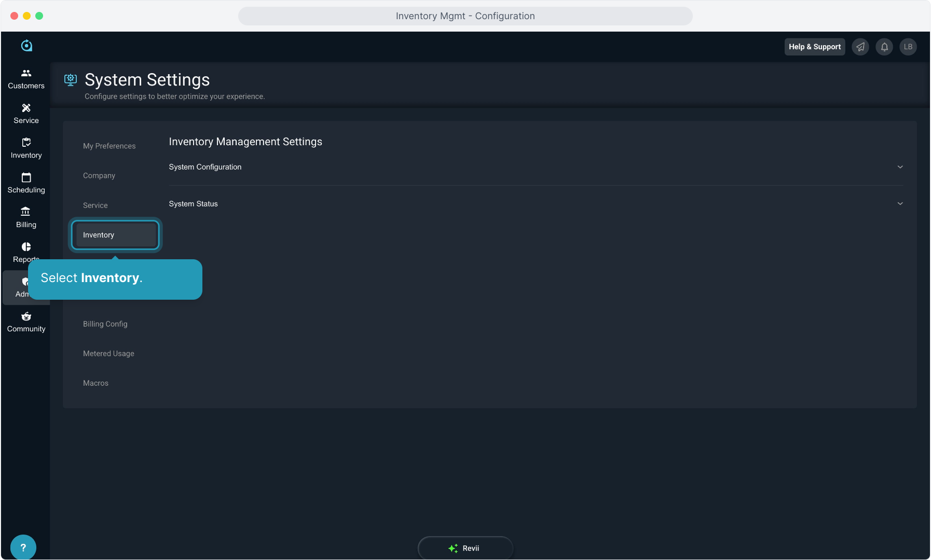Click the System Status section label
This screenshot has width=931, height=560.
coord(193,204)
